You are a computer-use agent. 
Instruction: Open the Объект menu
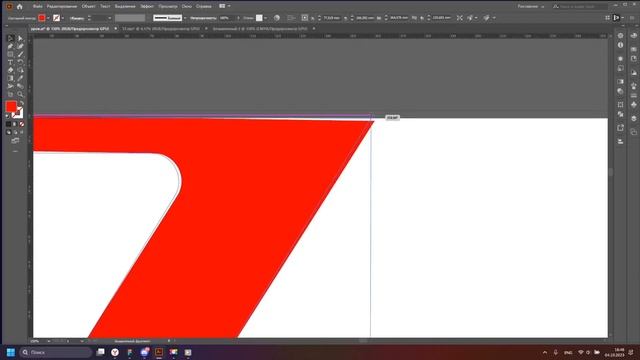(88, 7)
